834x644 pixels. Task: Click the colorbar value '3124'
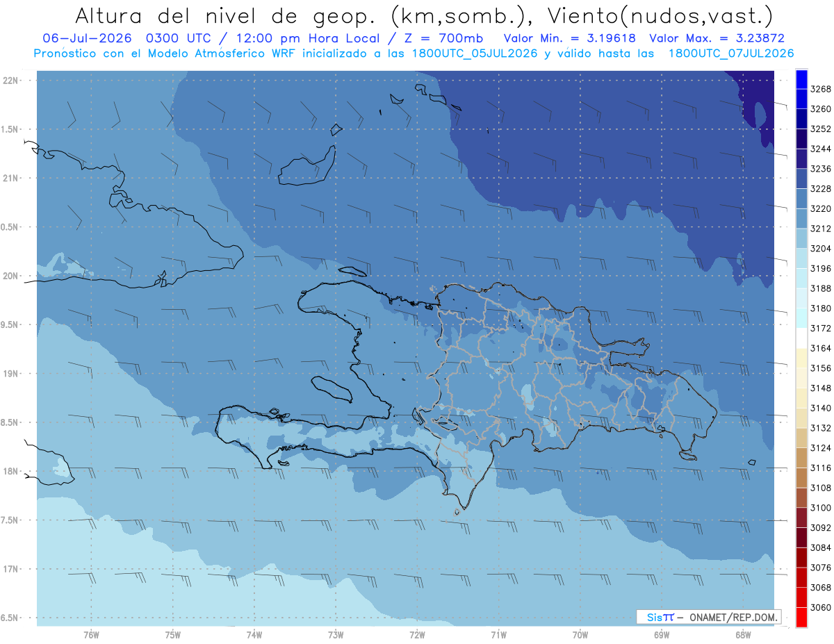[821, 448]
